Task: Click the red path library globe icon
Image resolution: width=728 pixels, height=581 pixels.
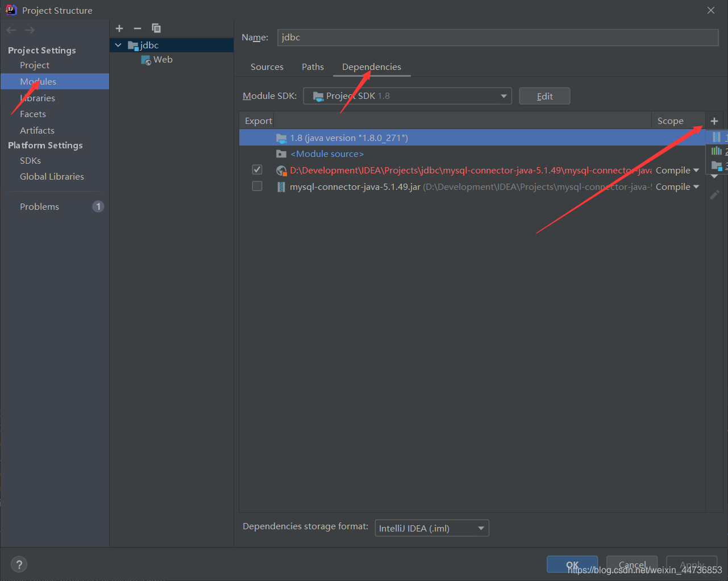Action: pyautogui.click(x=281, y=171)
